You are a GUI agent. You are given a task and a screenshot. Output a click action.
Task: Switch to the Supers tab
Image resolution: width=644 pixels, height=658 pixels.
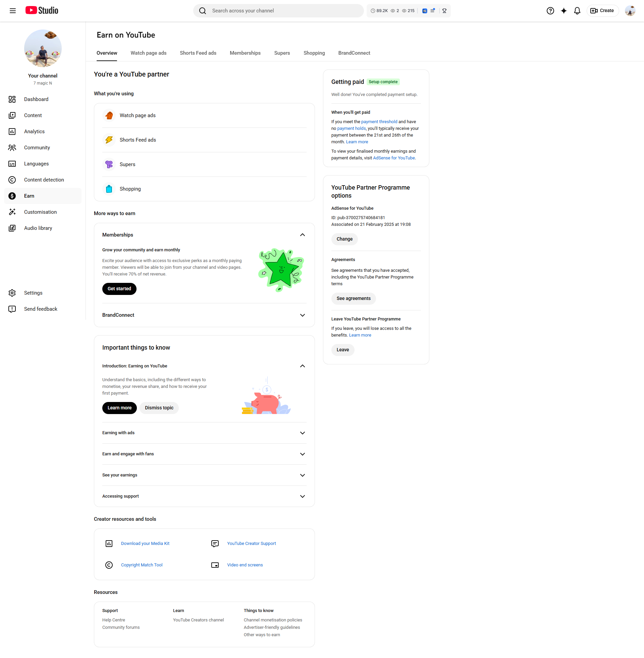[x=282, y=53]
